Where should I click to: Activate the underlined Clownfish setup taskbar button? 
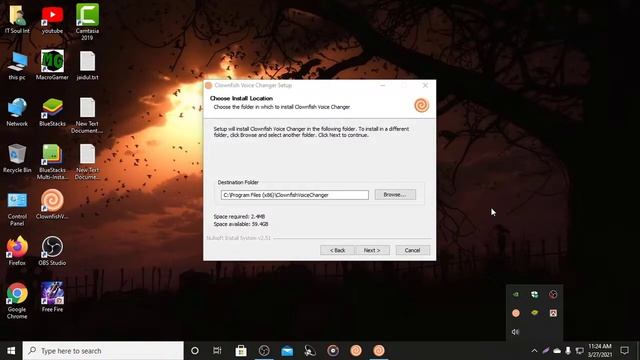click(379, 351)
